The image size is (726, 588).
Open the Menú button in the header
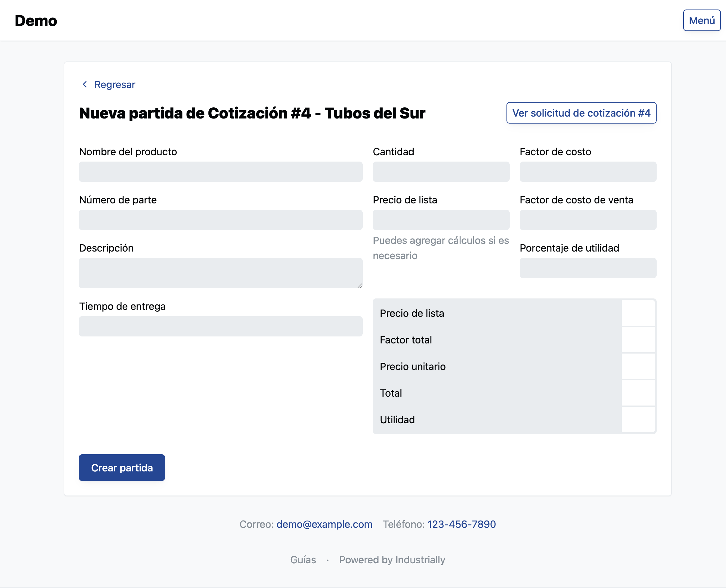click(x=702, y=20)
